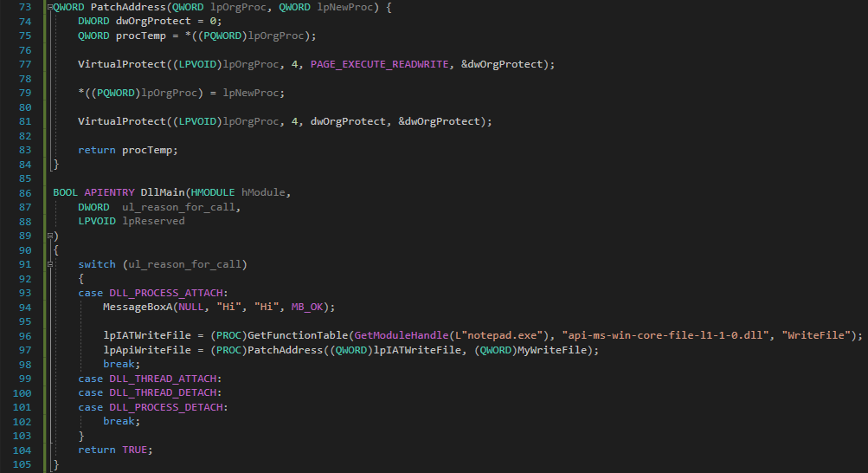The height and width of the screenshot is (473, 868).
Task: Click NULL argument in MessageBoxA call
Action: pyautogui.click(x=191, y=307)
